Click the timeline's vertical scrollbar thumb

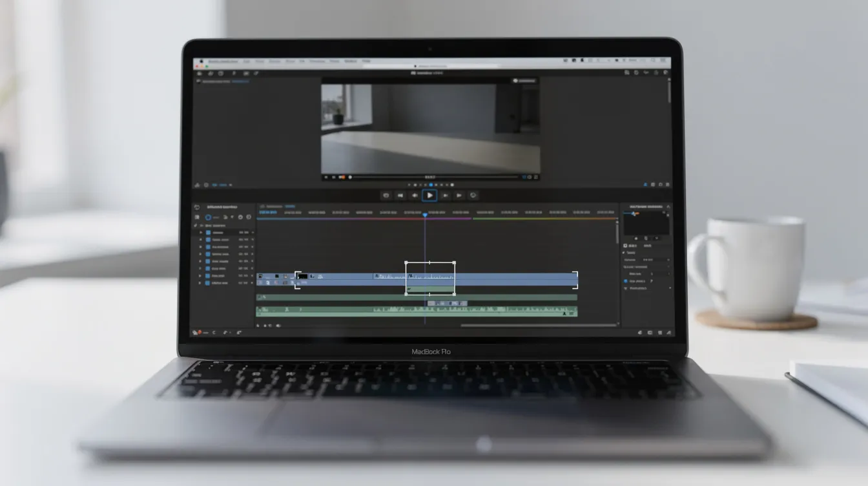[617, 234]
